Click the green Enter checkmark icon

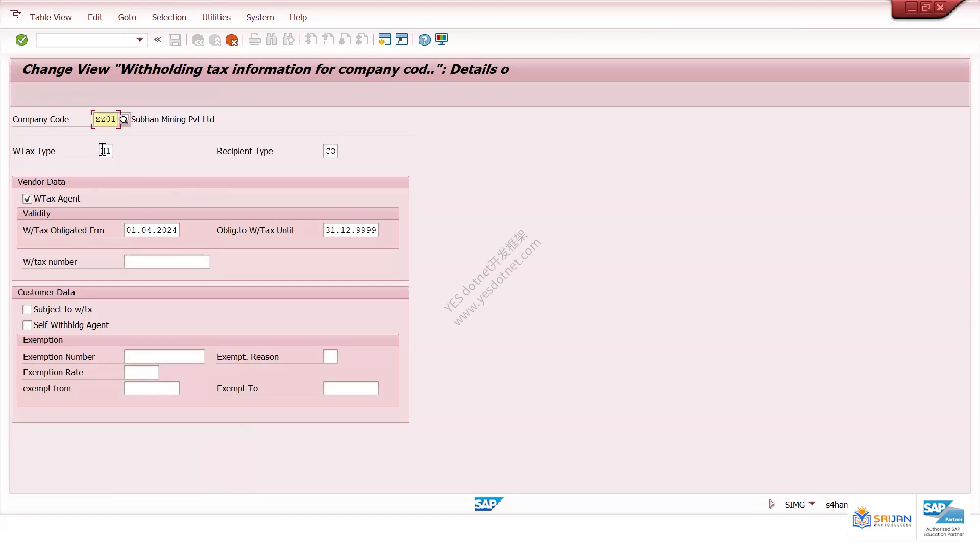(x=21, y=40)
